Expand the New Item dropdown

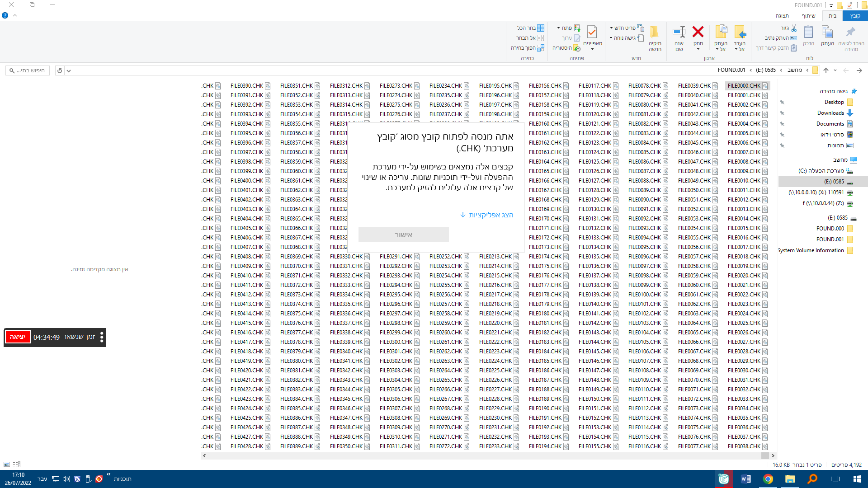point(611,28)
